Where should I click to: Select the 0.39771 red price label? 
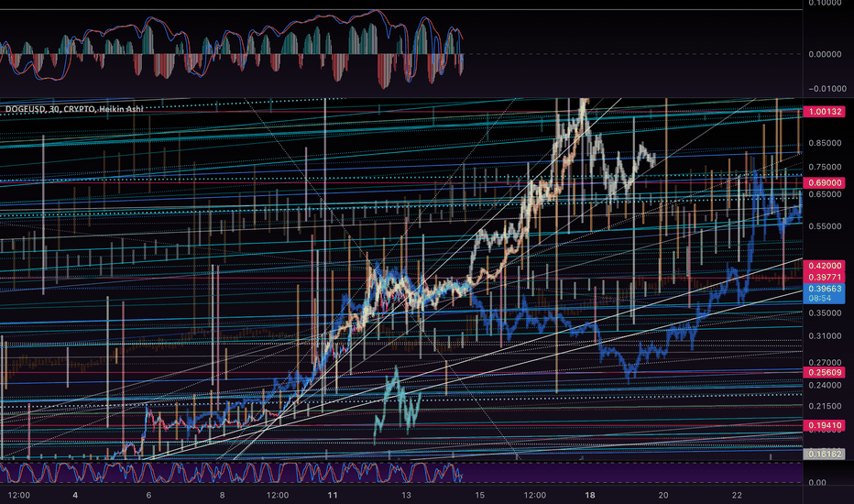pyautogui.click(x=824, y=278)
